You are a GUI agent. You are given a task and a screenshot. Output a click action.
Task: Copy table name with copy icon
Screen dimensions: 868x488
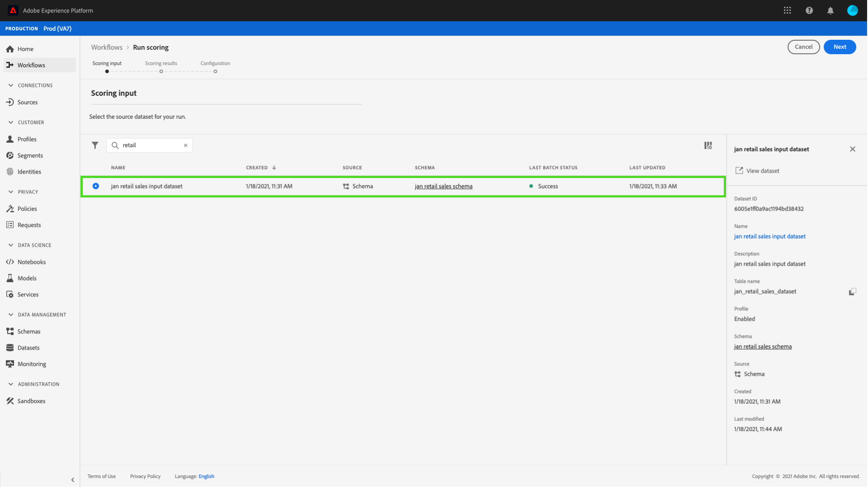(852, 292)
